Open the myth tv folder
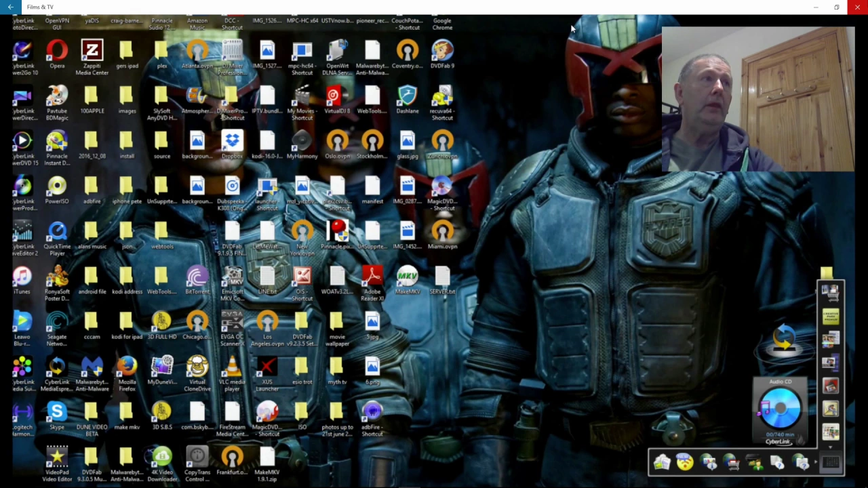Image resolution: width=868 pixels, height=488 pixels. click(x=337, y=371)
